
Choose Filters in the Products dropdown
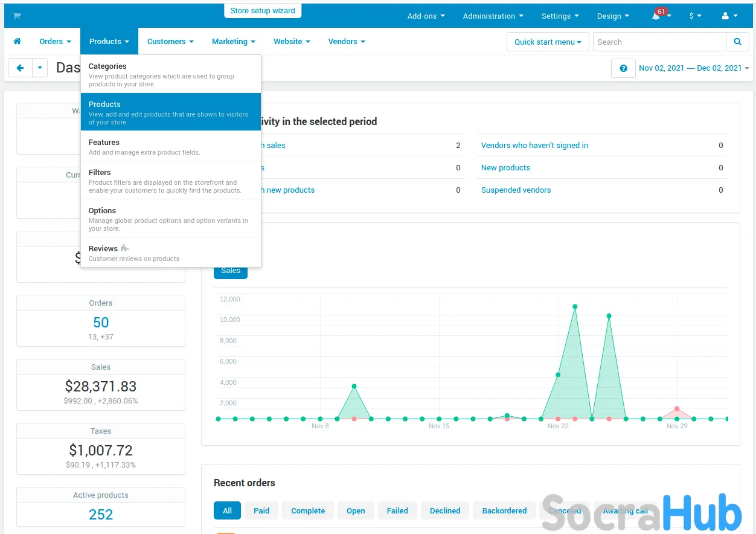click(x=100, y=173)
